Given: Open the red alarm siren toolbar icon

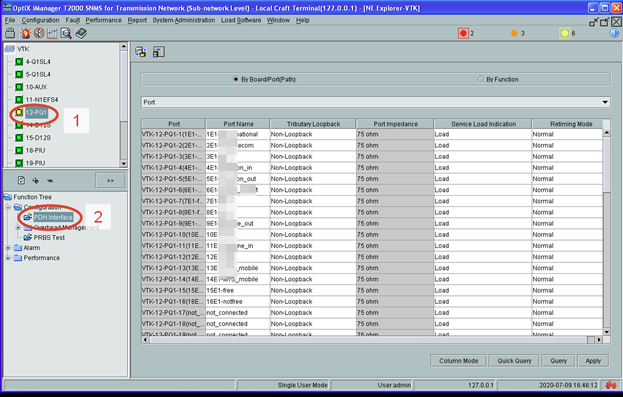Looking at the screenshot, I should tap(25, 33).
